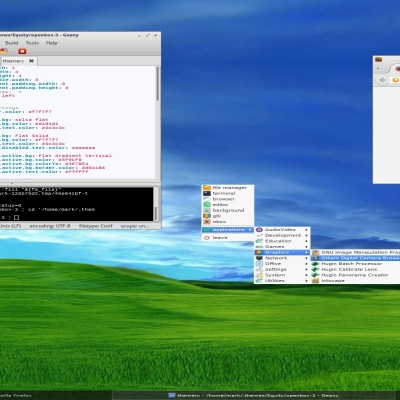The image size is (400, 400).
Task: Click the Firefox tab favicon
Action: pos(398,69)
